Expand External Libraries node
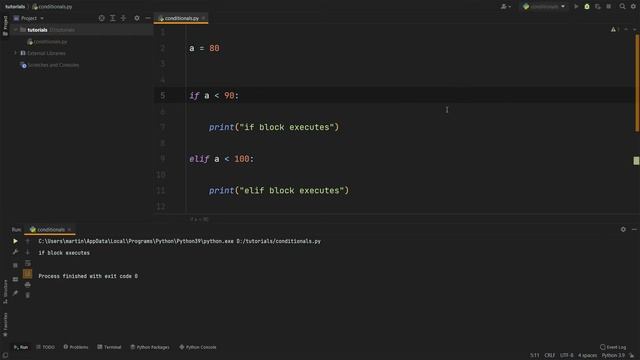This screenshot has width=640, height=360. pyautogui.click(x=16, y=53)
